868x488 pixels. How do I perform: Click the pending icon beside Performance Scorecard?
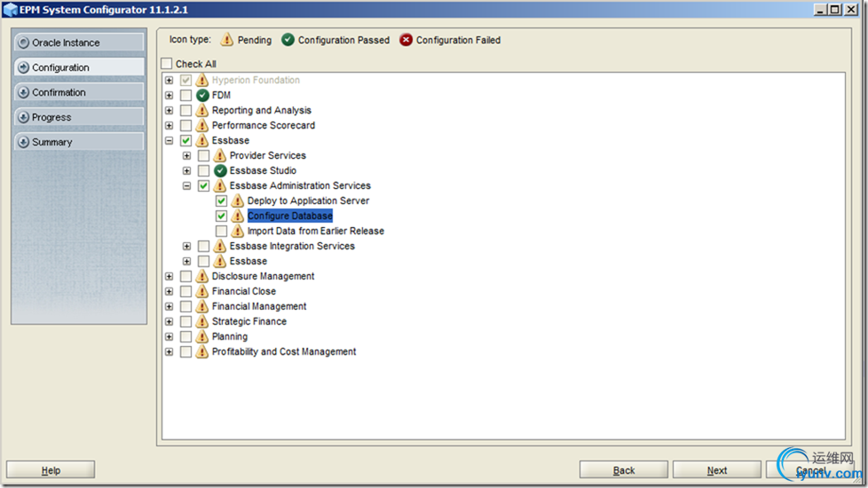pyautogui.click(x=202, y=125)
